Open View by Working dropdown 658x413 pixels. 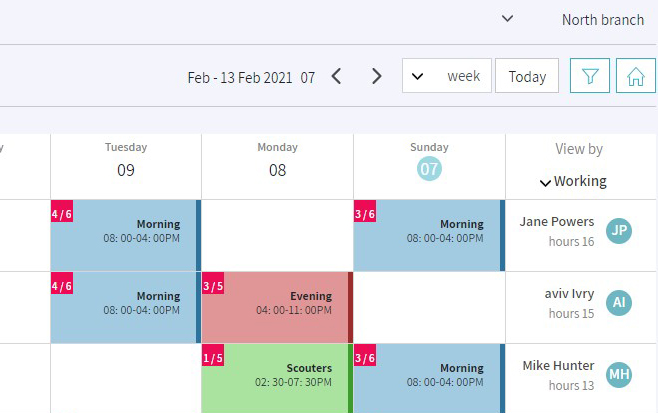tap(573, 181)
